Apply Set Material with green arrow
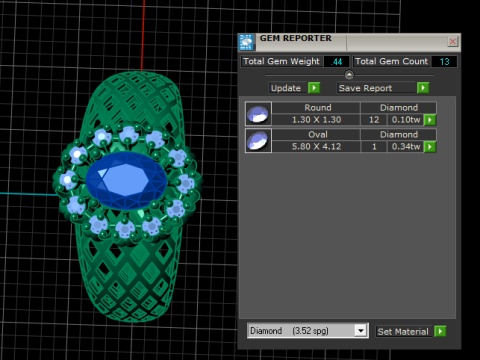 point(440,332)
